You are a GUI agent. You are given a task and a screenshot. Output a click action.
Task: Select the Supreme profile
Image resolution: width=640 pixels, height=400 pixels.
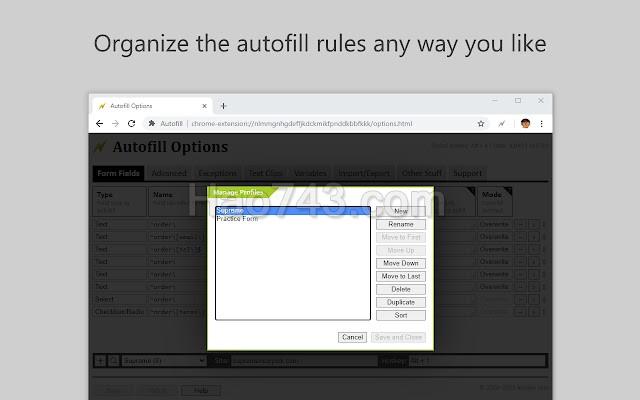click(x=293, y=211)
